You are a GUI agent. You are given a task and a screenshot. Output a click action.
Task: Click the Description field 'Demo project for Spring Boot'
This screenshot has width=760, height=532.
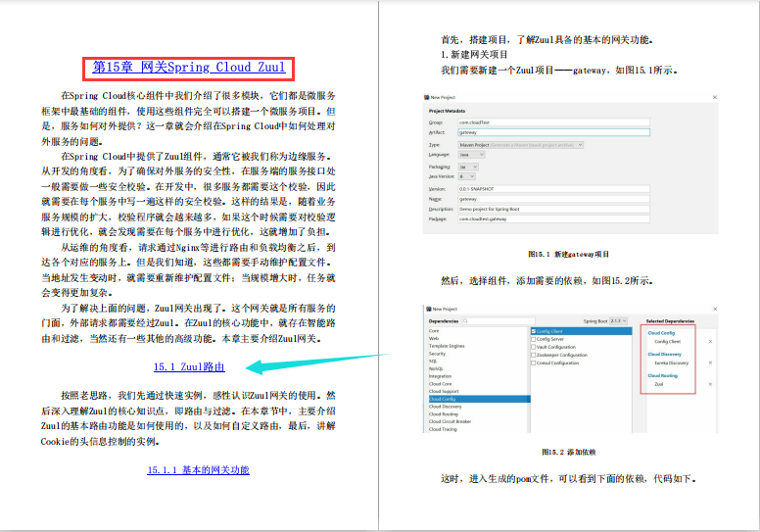tap(553, 209)
